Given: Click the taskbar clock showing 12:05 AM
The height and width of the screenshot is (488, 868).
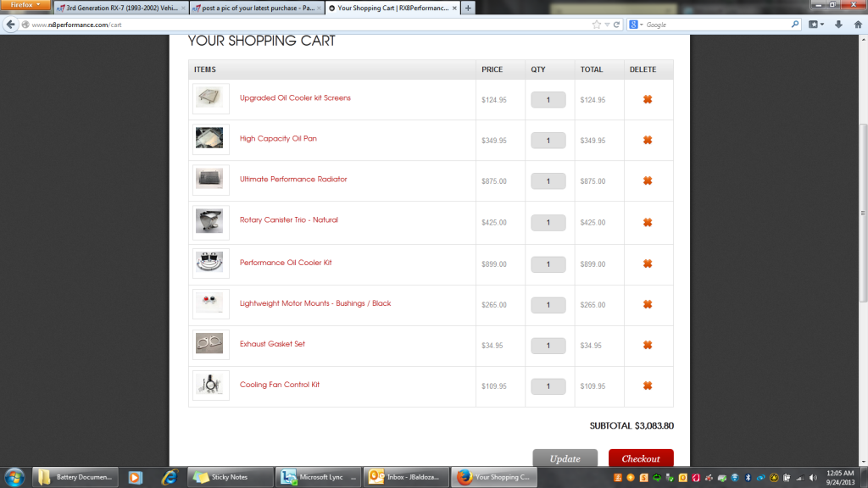Looking at the screenshot, I should click(840, 478).
